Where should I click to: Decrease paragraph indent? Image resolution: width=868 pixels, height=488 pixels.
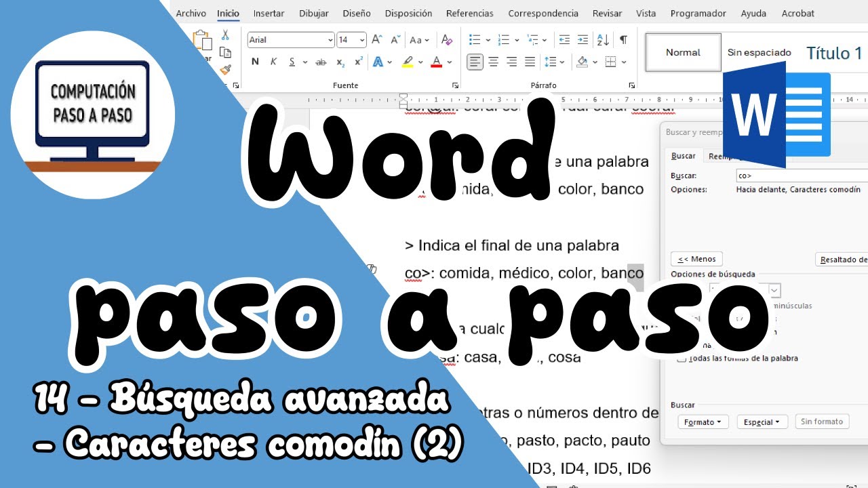pyautogui.click(x=564, y=40)
